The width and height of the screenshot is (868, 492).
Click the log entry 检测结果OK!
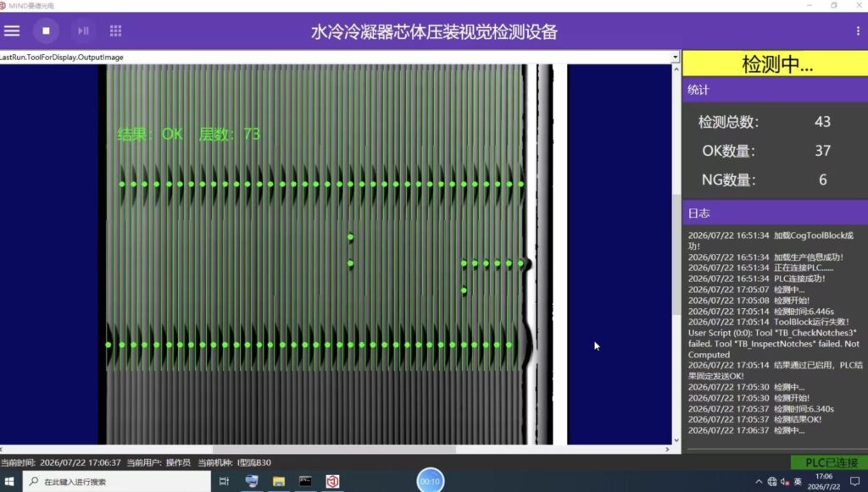755,419
